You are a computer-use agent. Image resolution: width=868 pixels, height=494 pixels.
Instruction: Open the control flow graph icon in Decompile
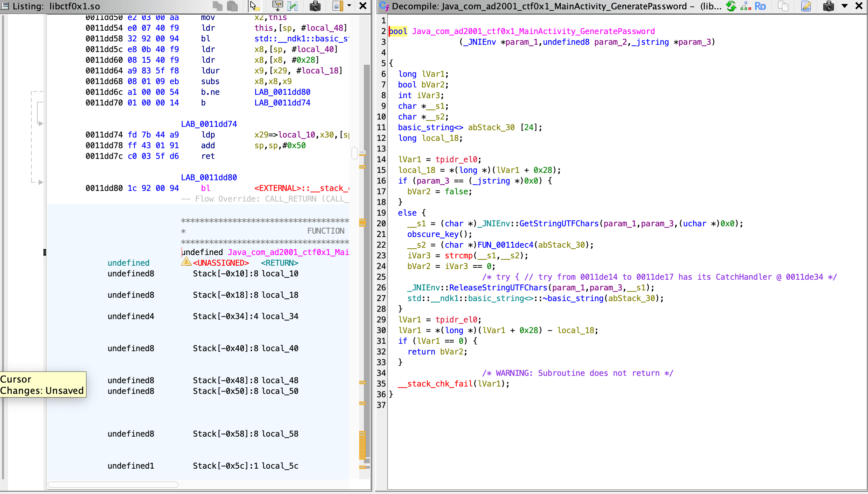[745, 6]
